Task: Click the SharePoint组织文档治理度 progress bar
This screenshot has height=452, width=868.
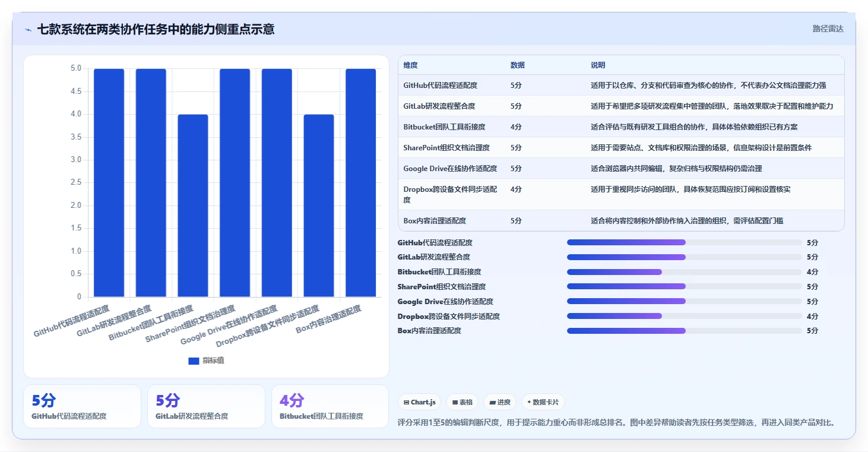Action: click(x=684, y=287)
